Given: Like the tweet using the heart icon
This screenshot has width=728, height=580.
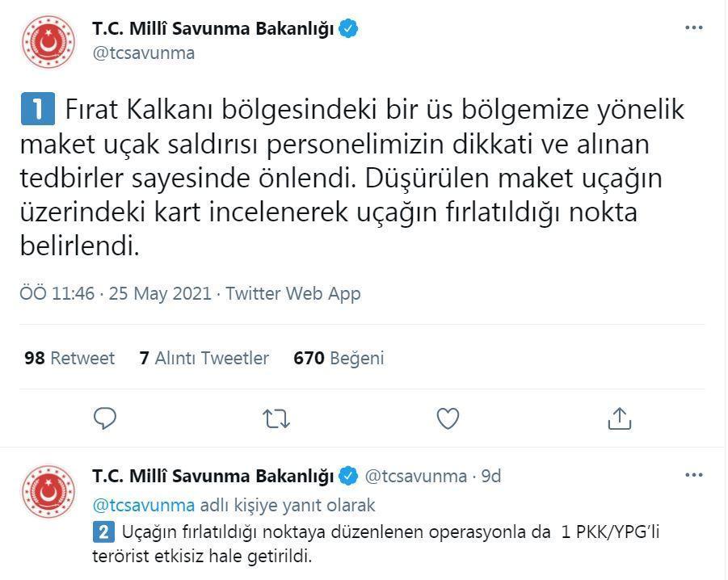Looking at the screenshot, I should [448, 418].
